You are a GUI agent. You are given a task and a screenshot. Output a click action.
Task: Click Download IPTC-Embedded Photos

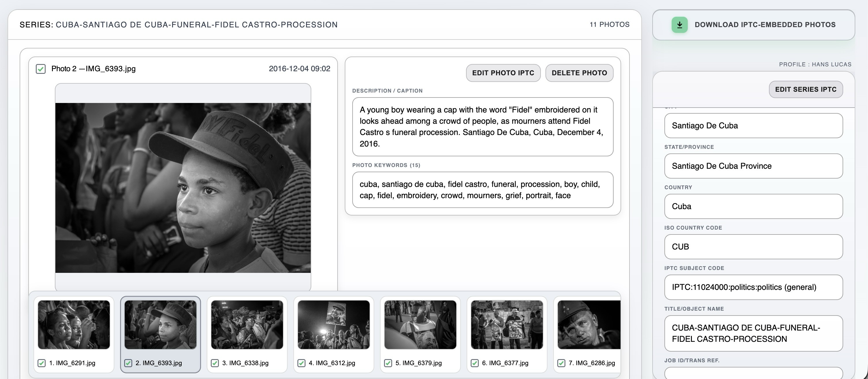click(765, 25)
